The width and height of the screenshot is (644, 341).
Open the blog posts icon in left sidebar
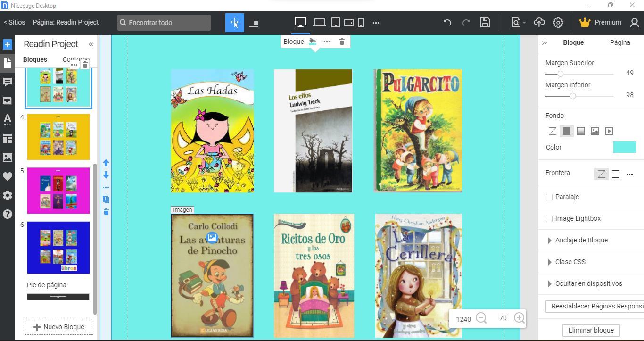8,82
